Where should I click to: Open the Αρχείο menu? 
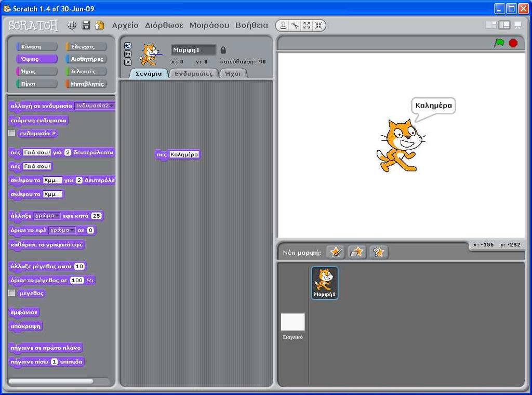pos(125,25)
